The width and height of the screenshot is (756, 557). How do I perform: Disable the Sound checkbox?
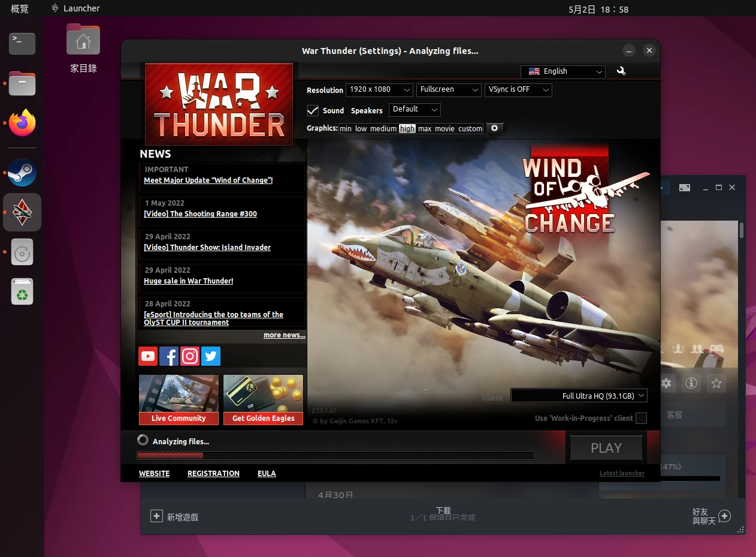pos(313,110)
